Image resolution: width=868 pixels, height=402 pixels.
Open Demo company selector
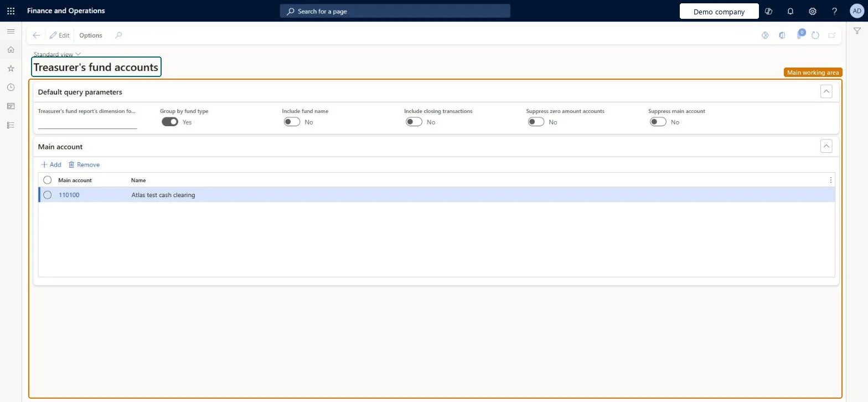(x=719, y=12)
